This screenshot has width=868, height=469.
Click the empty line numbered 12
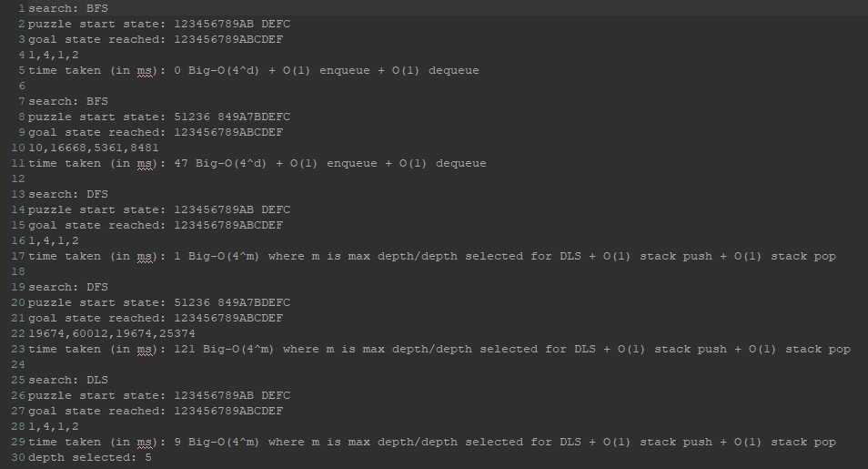pyautogui.click(x=182, y=178)
